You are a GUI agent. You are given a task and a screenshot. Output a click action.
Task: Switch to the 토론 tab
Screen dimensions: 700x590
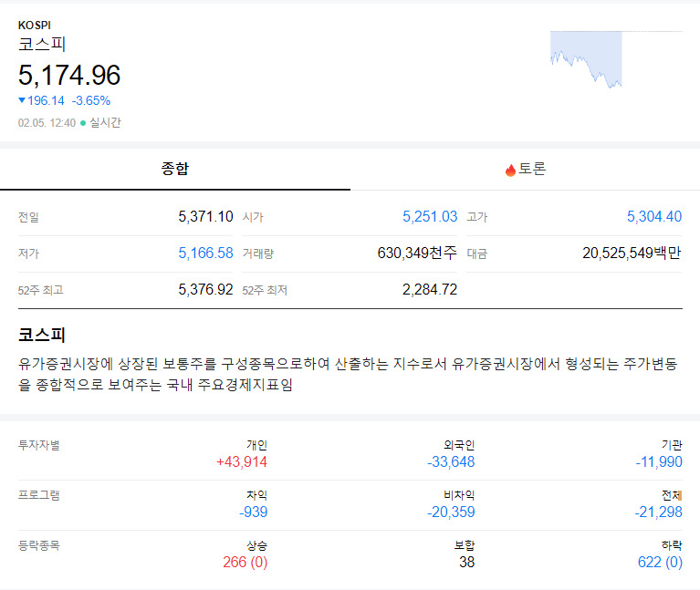point(525,169)
